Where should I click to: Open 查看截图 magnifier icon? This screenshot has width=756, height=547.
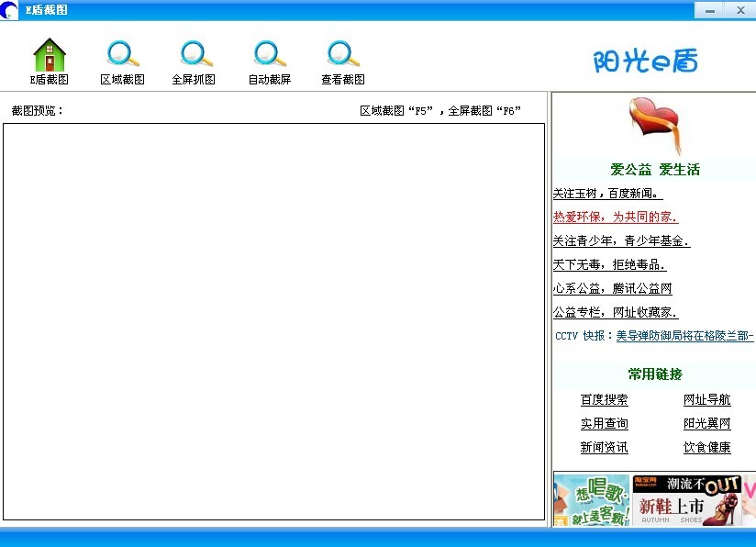pyautogui.click(x=343, y=54)
